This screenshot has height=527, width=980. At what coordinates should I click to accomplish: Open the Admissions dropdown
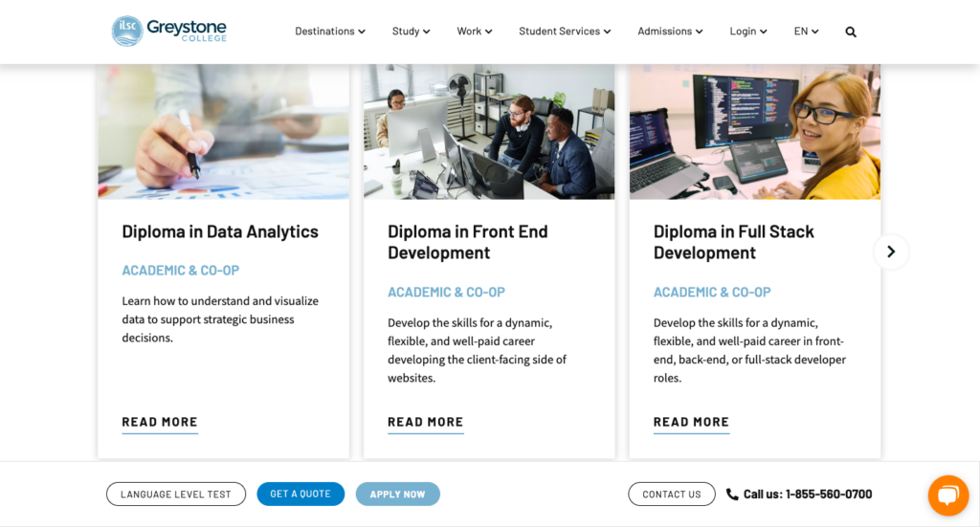click(x=670, y=32)
